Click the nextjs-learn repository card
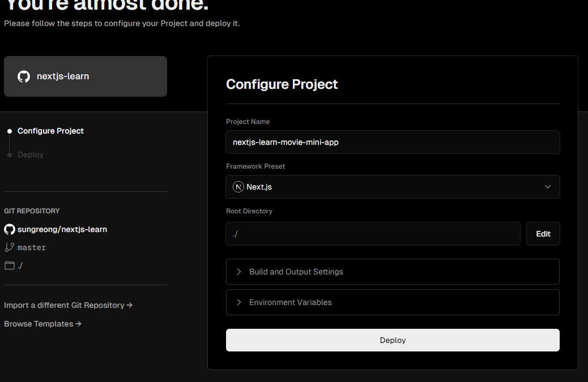The width and height of the screenshot is (588, 382). pyautogui.click(x=86, y=76)
